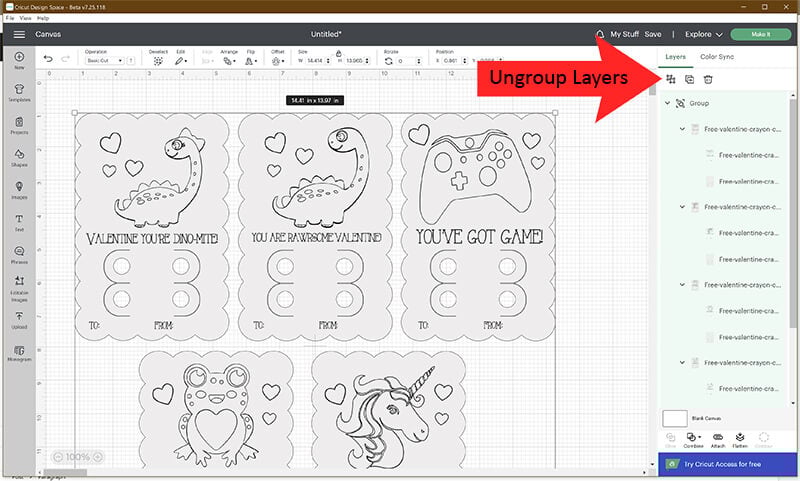Click the Canvas label in header
800x481 pixels.
48,34
